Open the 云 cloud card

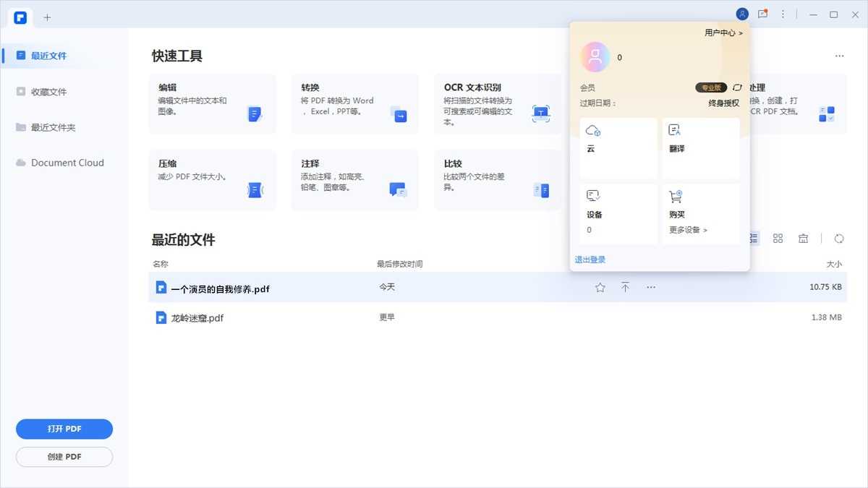[x=618, y=148]
